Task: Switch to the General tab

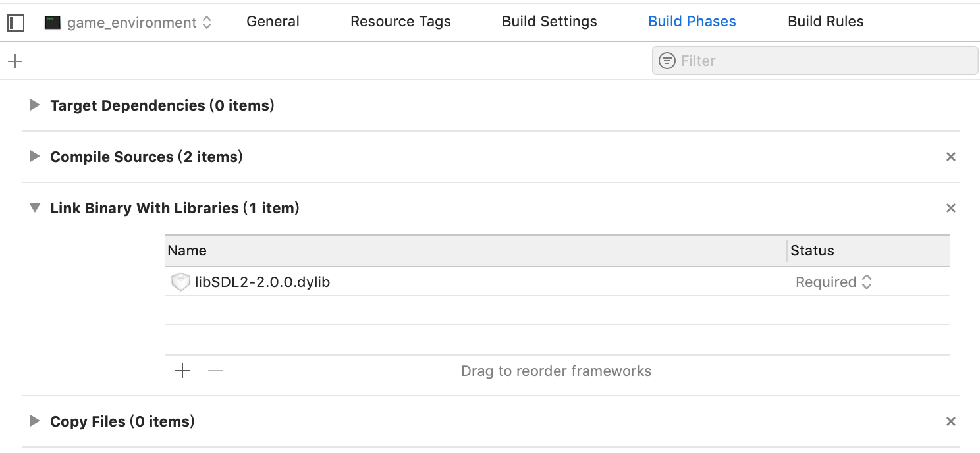Action: [x=273, y=22]
